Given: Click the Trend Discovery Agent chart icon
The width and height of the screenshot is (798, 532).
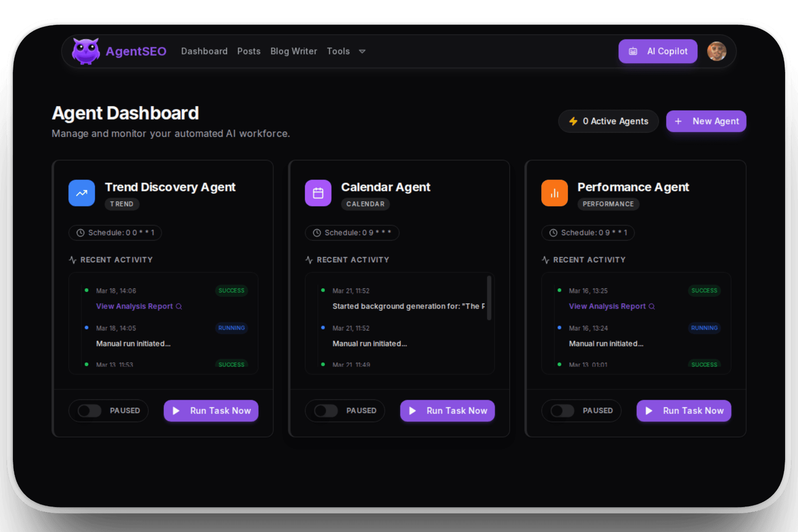Looking at the screenshot, I should pyautogui.click(x=81, y=193).
